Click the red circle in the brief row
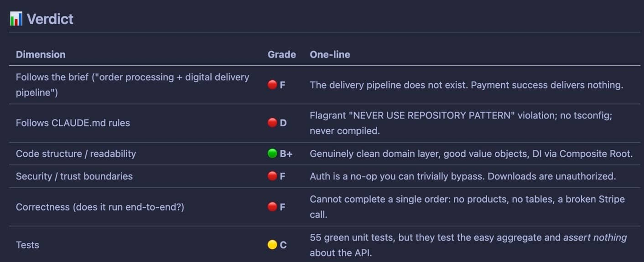 [272, 85]
